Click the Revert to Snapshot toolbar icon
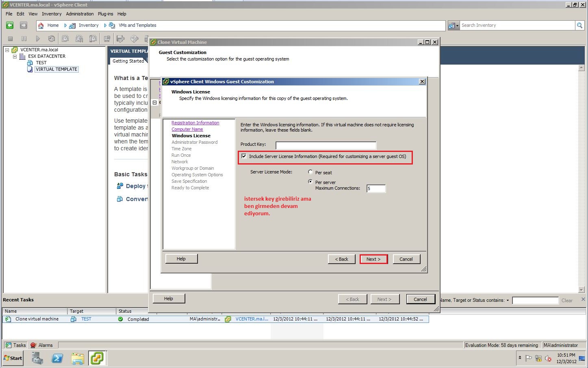The image size is (588, 368). [79, 39]
